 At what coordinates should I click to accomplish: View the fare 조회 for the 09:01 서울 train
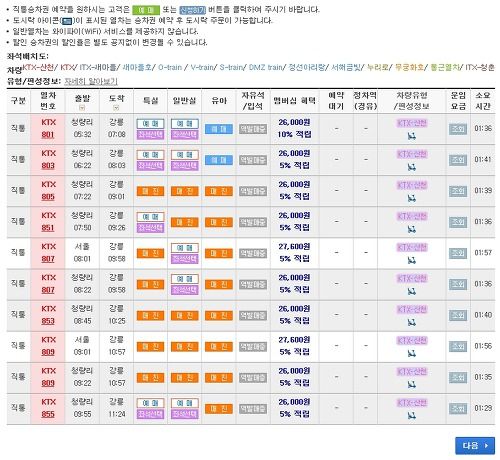point(458,346)
